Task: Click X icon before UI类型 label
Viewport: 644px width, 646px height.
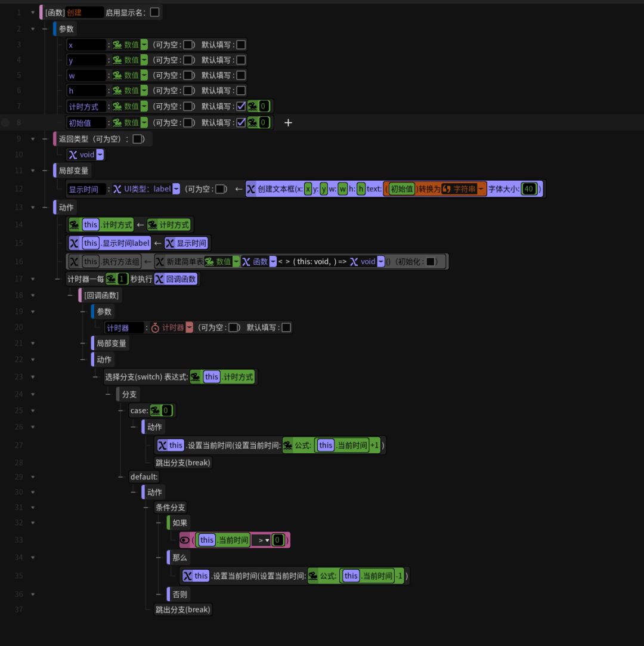Action: click(x=117, y=189)
